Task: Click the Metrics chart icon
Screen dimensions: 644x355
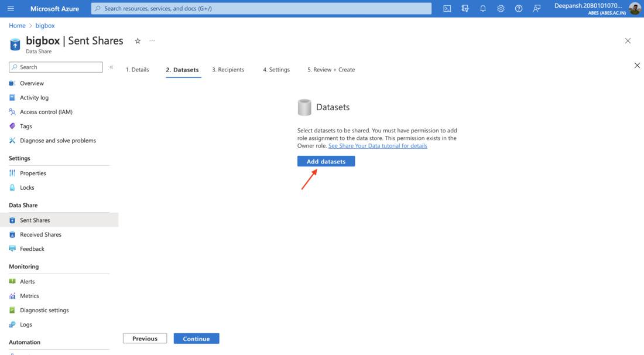Action: tap(12, 296)
